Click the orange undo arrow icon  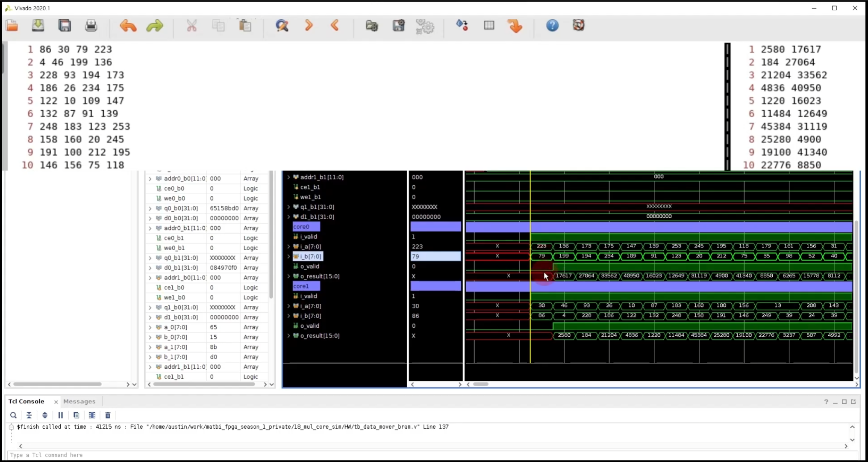coord(128,26)
